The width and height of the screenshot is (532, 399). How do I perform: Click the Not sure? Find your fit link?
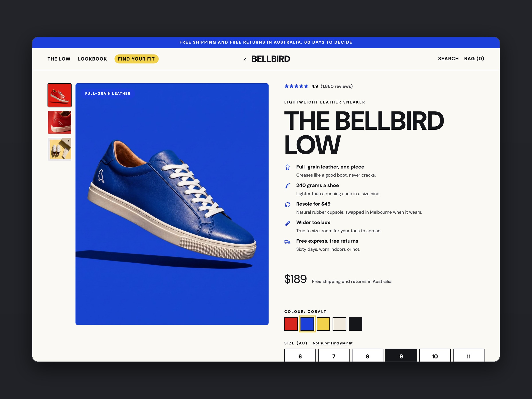pos(332,343)
